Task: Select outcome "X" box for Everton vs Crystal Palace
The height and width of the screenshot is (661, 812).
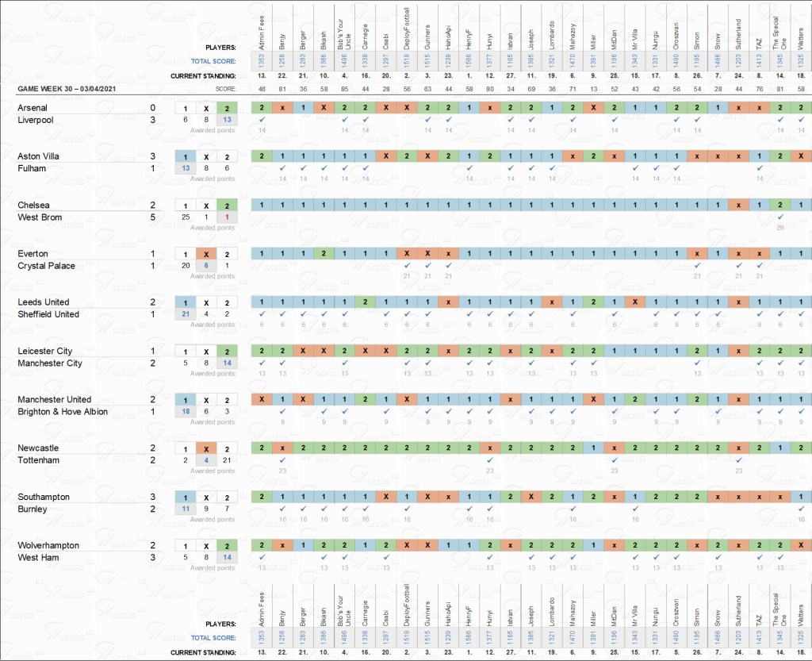Action: [206, 254]
